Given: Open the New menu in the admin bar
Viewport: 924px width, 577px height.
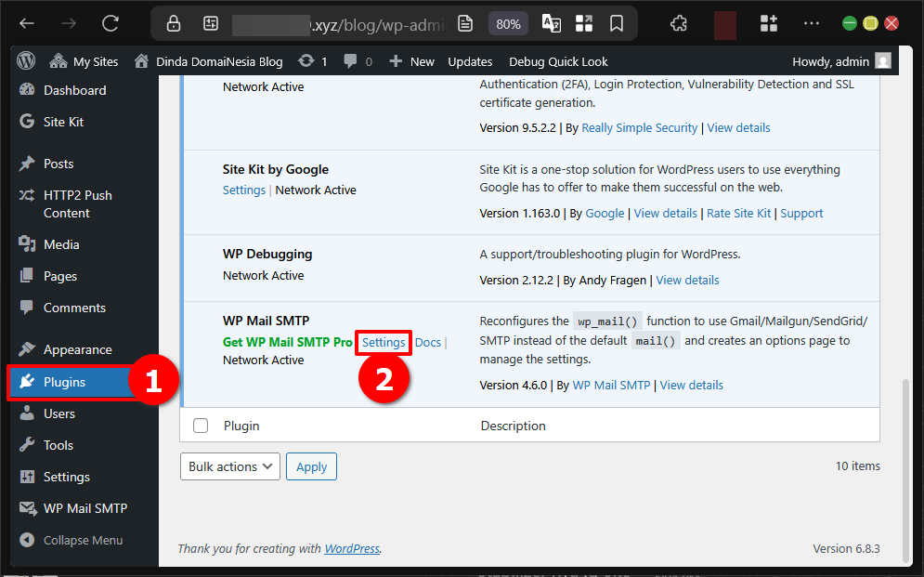Looking at the screenshot, I should click(x=410, y=60).
